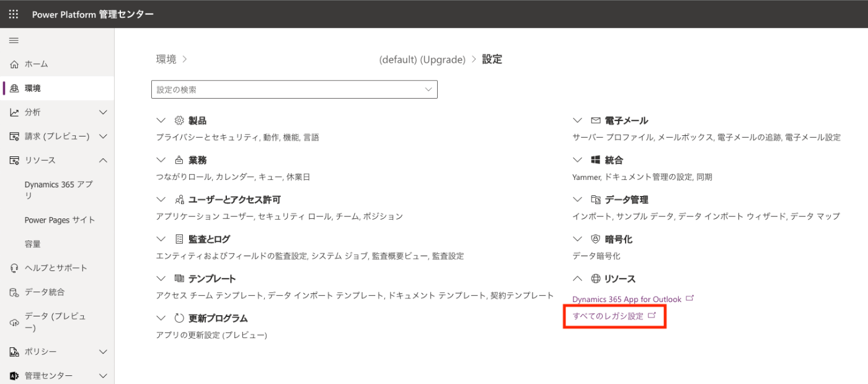Click the cloud icon for データ (プレビュー)
868x384 pixels.
[x=14, y=323]
